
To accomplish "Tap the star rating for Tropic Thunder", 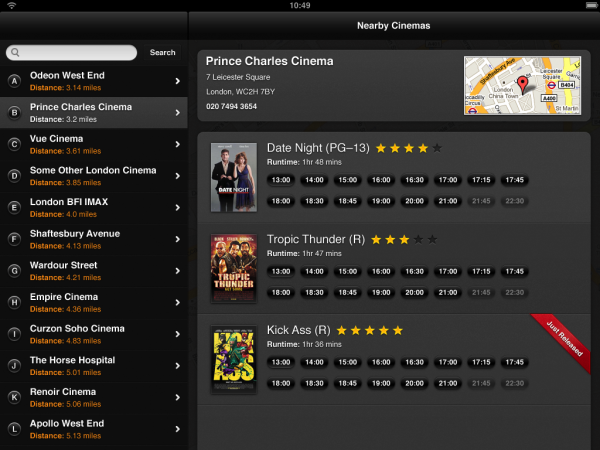I will 404,240.
